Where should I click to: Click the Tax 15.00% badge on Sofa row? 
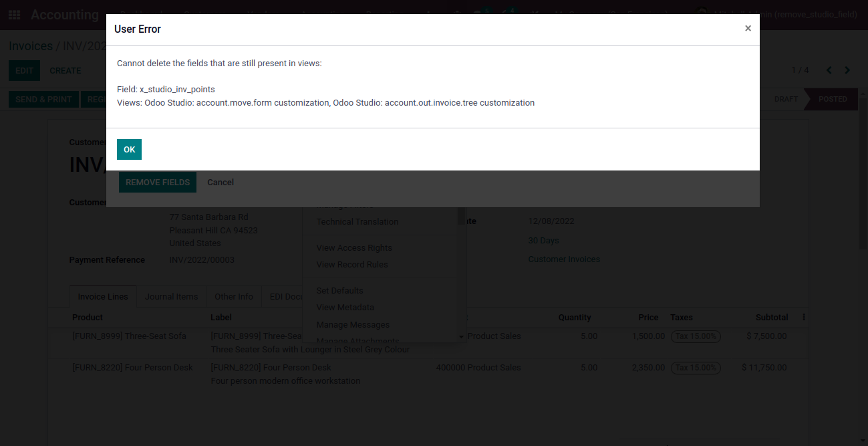(696, 336)
